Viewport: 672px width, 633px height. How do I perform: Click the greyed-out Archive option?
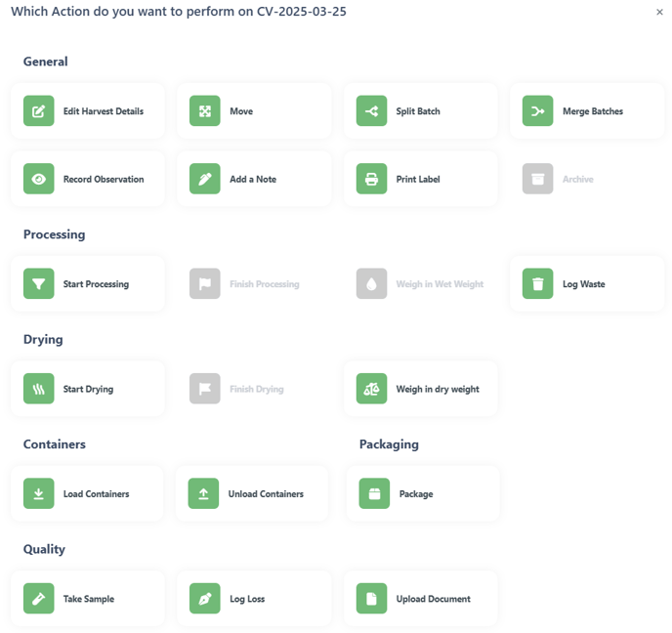[x=587, y=179]
